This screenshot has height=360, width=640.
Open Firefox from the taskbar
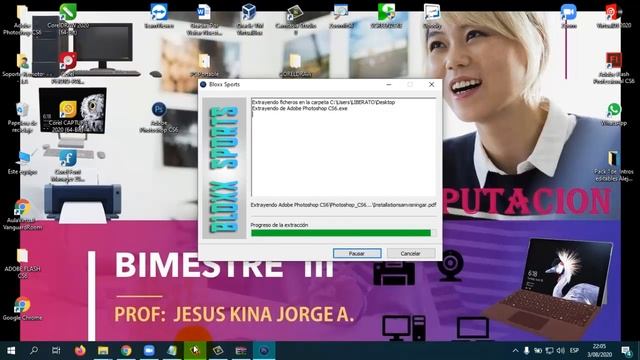pos(80,351)
